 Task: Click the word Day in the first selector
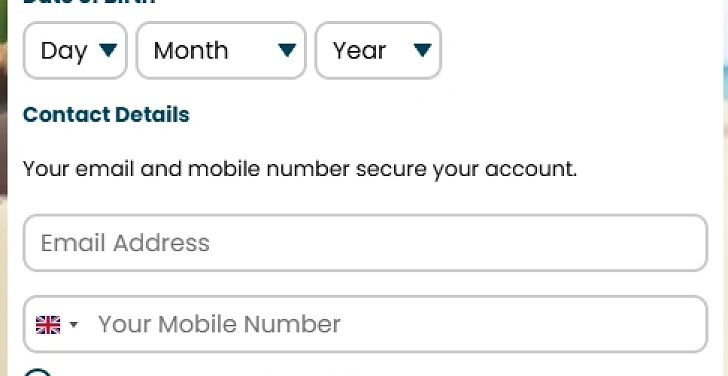64,51
